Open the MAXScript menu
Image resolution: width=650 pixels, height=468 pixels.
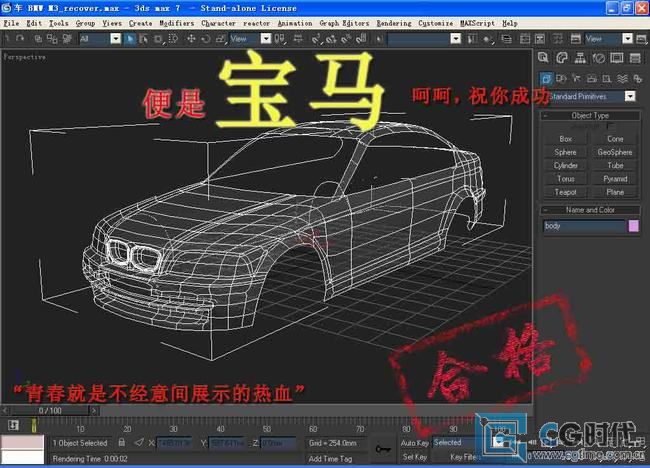[x=477, y=23]
